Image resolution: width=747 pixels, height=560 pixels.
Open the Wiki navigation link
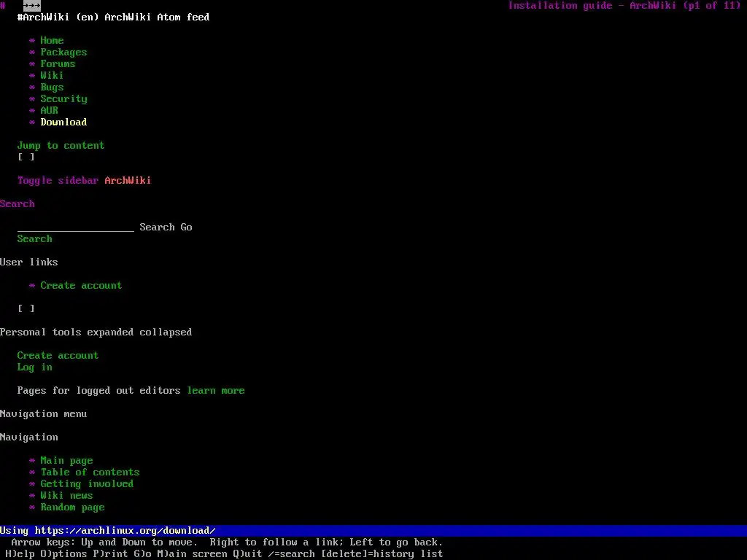tap(52, 76)
